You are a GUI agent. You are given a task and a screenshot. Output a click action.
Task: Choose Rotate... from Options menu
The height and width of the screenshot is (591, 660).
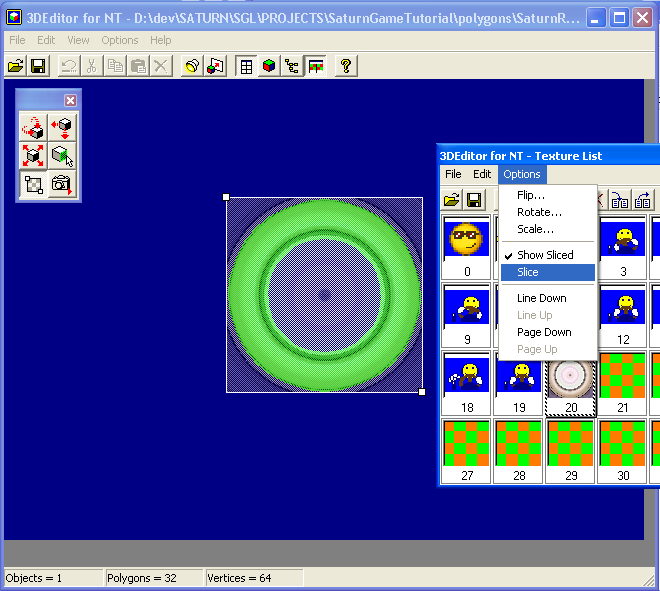tap(548, 212)
